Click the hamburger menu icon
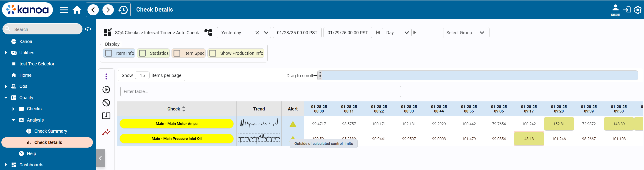This screenshot has width=644, height=170. pyautogui.click(x=64, y=10)
